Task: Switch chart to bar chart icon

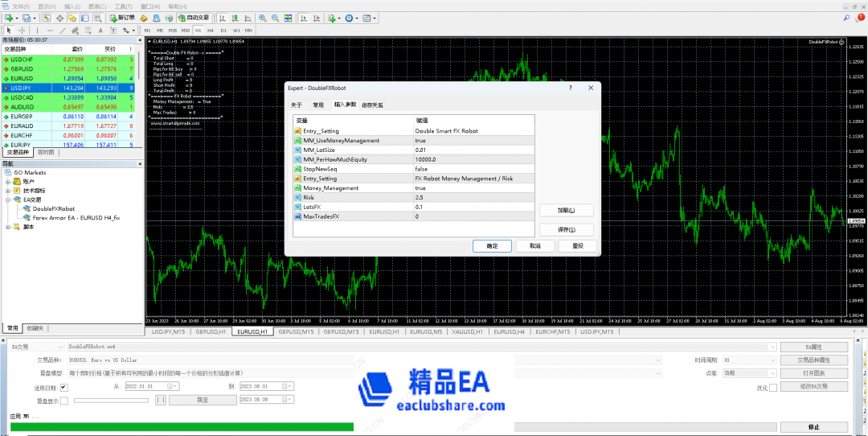Action: pos(223,19)
